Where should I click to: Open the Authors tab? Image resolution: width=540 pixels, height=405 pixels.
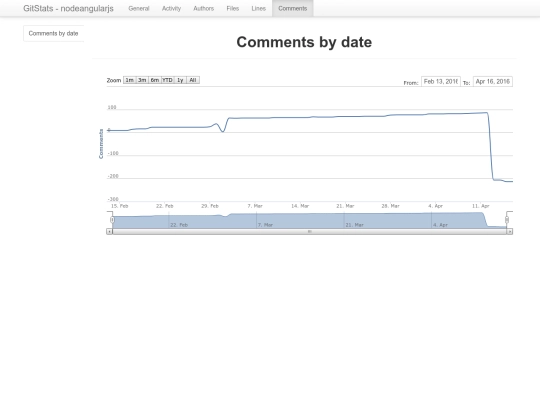204,8
